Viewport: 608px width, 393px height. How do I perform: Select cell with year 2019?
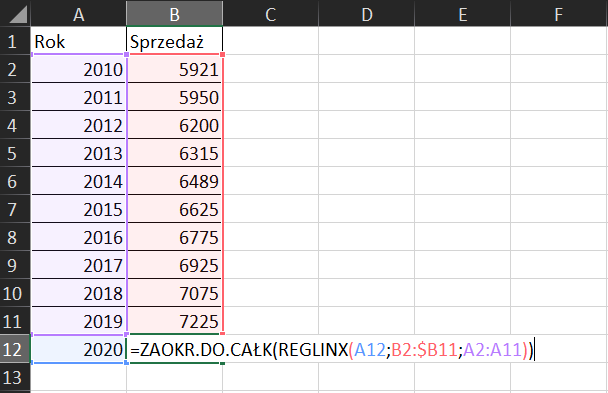click(x=79, y=321)
